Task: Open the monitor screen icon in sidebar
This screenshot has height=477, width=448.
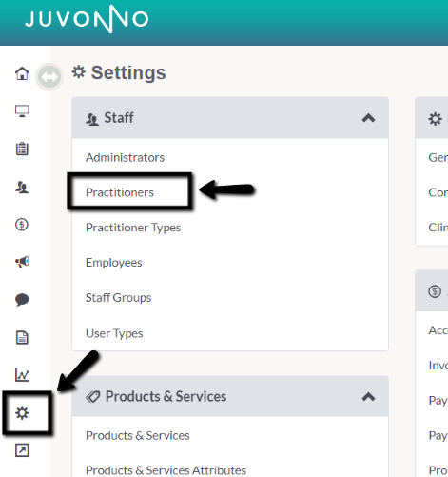Action: click(22, 111)
